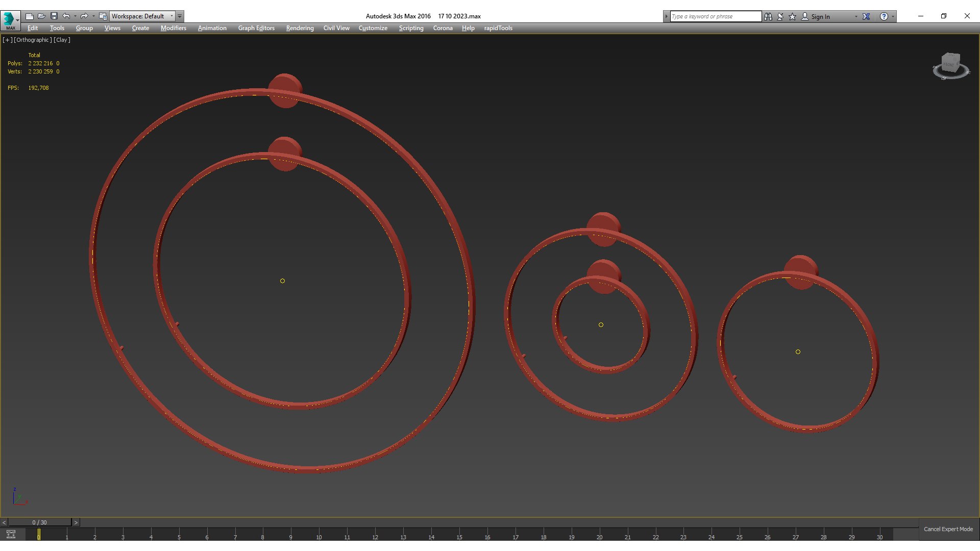Click the FPS value 192,708

38,88
